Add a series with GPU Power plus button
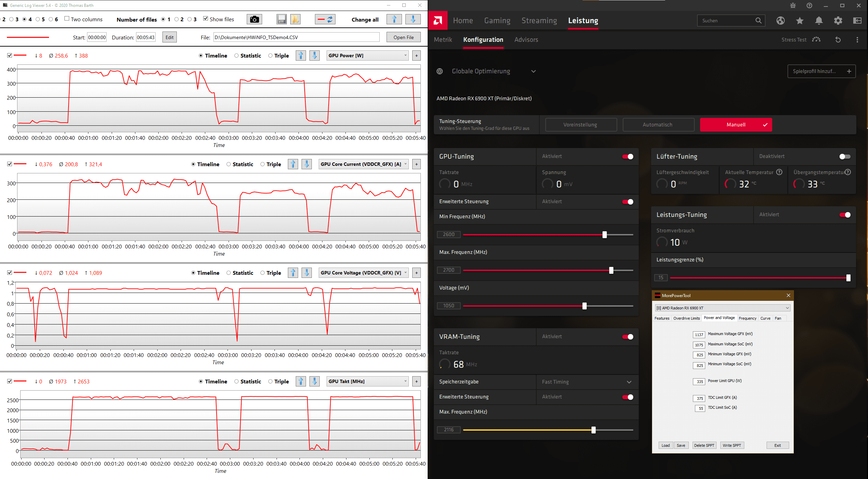The height and width of the screenshot is (479, 868). click(416, 56)
